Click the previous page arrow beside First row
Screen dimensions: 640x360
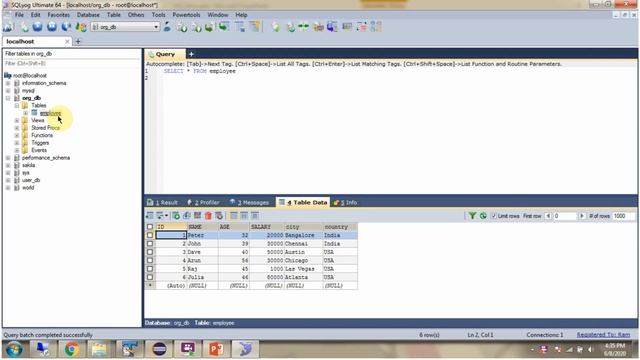[x=548, y=216]
